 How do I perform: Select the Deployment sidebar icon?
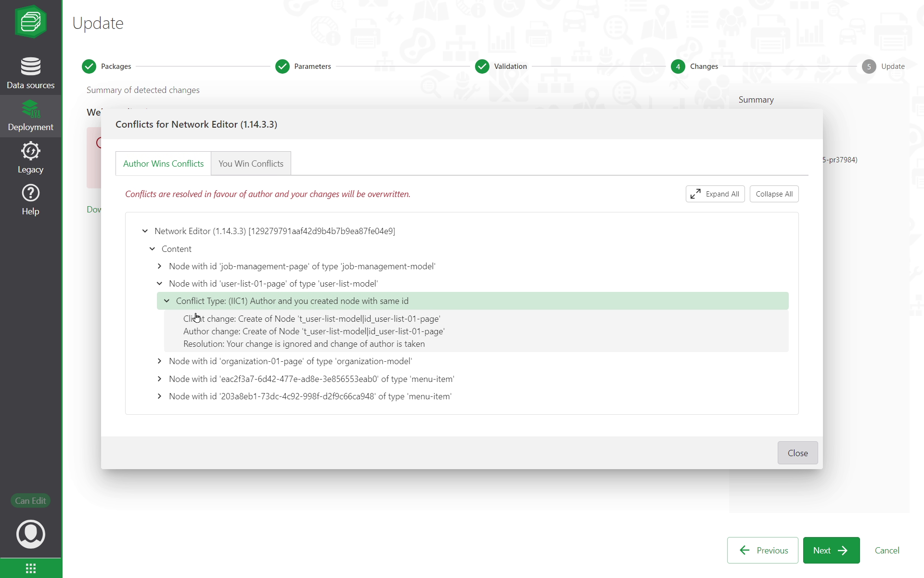[x=30, y=109]
